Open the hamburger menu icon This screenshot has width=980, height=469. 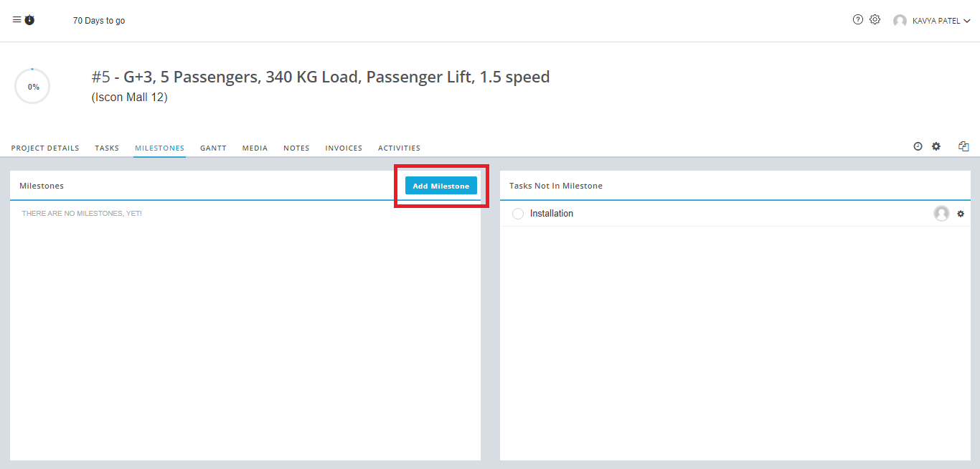(17, 20)
